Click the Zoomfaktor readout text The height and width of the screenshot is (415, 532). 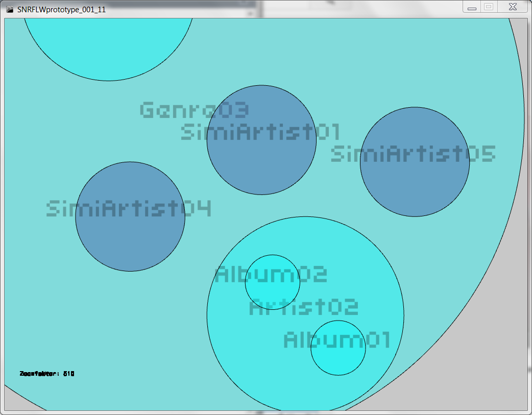pyautogui.click(x=47, y=374)
